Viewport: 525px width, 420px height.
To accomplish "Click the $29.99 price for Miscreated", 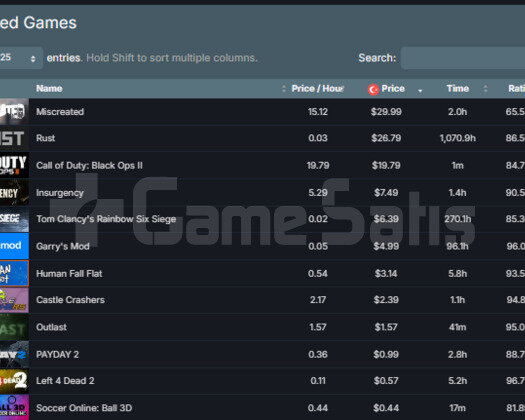I will (386, 112).
